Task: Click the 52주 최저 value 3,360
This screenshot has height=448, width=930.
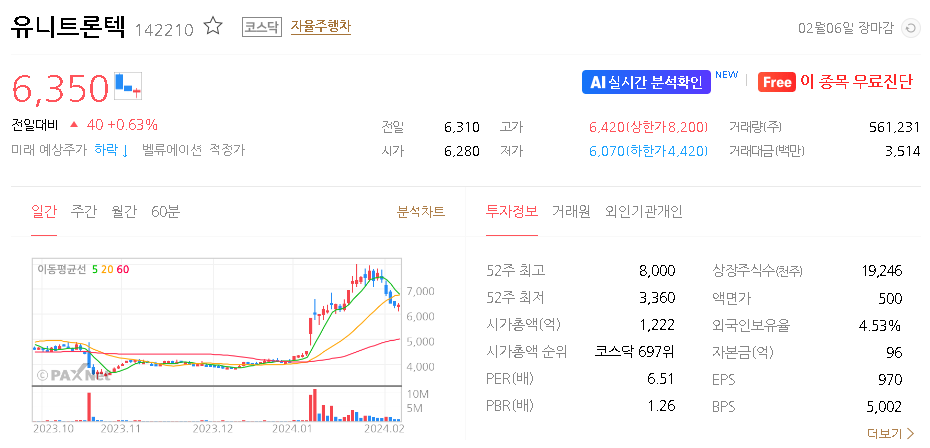Action: (657, 298)
